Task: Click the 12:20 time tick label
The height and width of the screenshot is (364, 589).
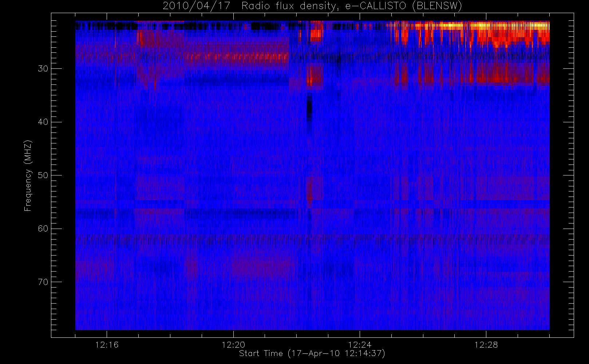Action: click(233, 345)
